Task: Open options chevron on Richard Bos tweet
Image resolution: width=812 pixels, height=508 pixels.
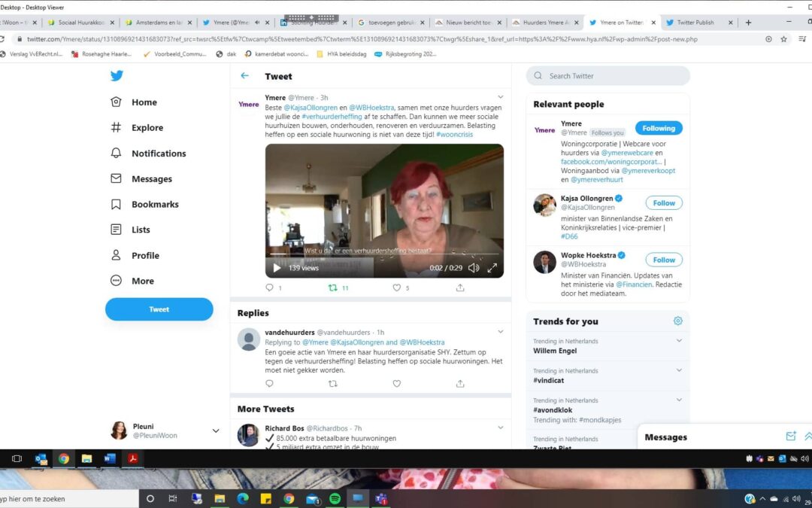Action: pos(500,427)
